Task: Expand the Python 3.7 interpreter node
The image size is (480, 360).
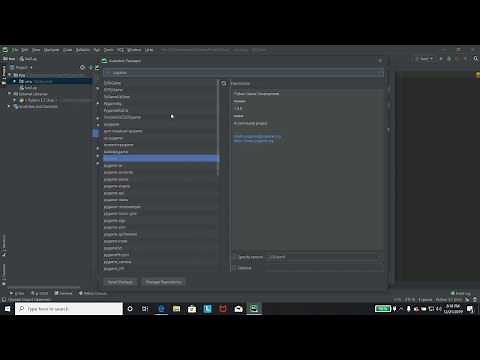Action: click(x=15, y=100)
